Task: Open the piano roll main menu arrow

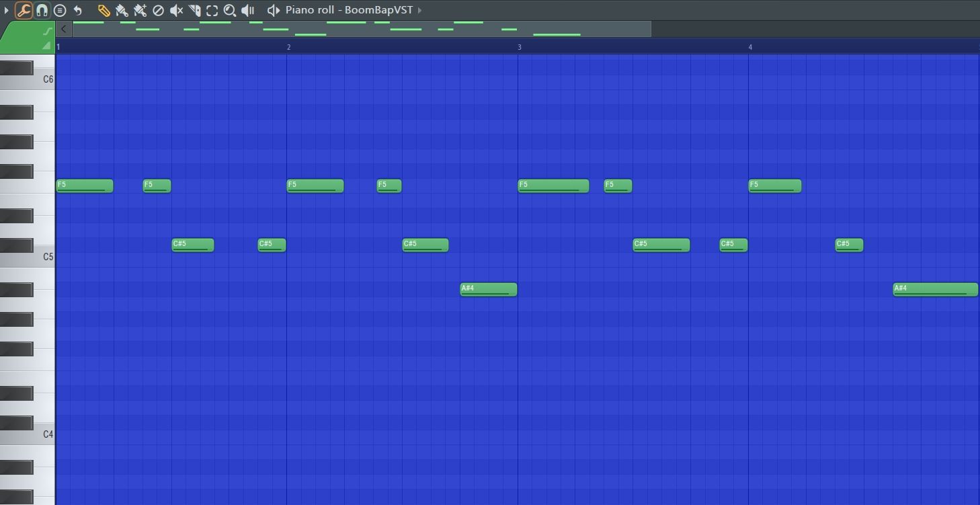Action: pos(7,10)
